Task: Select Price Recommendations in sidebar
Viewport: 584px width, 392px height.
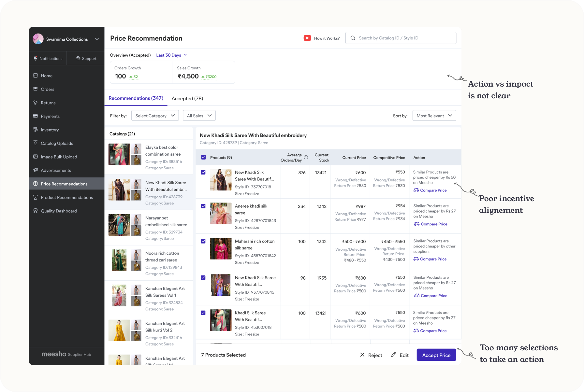Action: click(x=66, y=184)
